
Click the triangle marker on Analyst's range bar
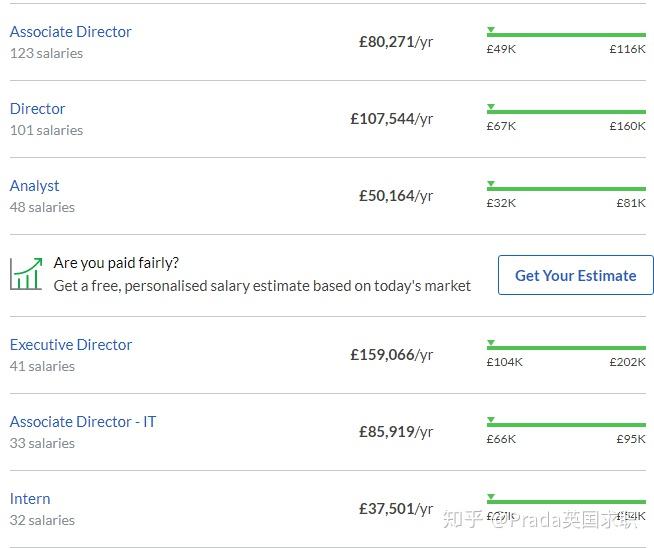[x=491, y=183]
